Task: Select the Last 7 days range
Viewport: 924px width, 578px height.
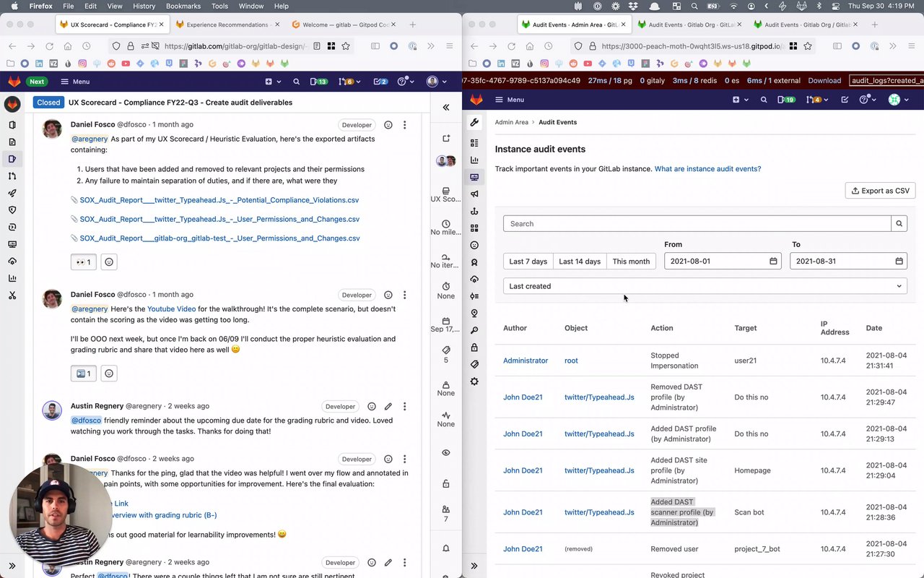Action: pos(528,262)
